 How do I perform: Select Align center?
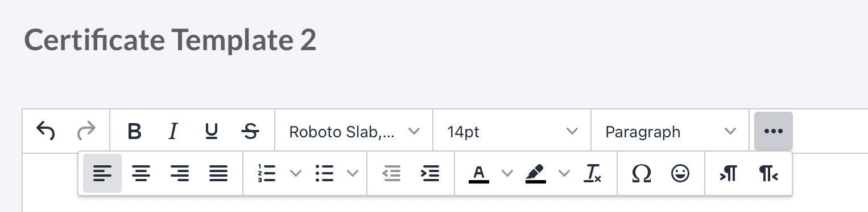coord(141,173)
